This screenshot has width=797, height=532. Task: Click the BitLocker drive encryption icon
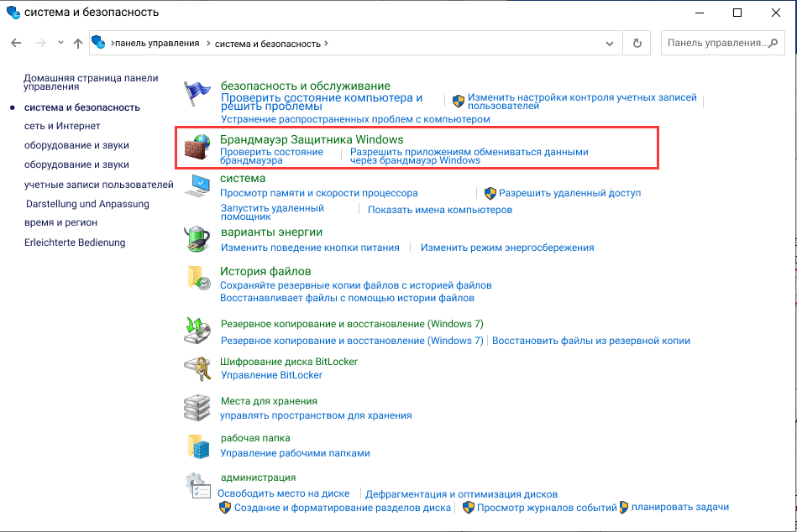(197, 368)
